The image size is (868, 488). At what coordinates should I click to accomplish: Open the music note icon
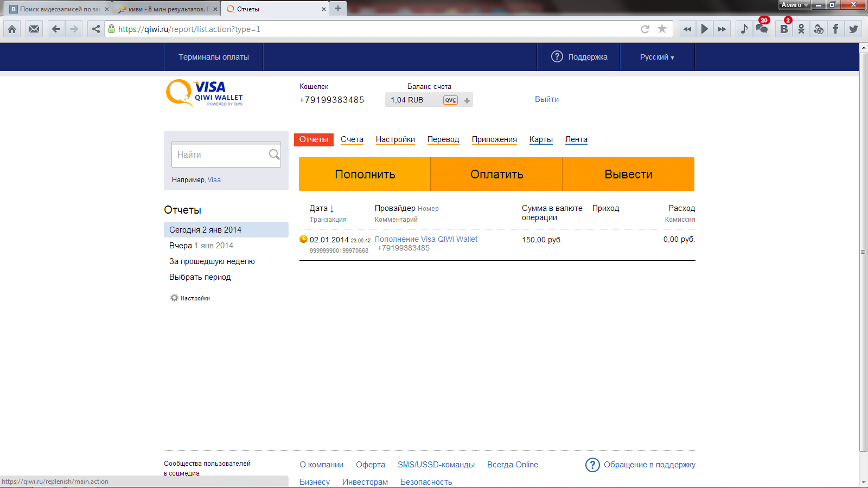click(x=744, y=29)
